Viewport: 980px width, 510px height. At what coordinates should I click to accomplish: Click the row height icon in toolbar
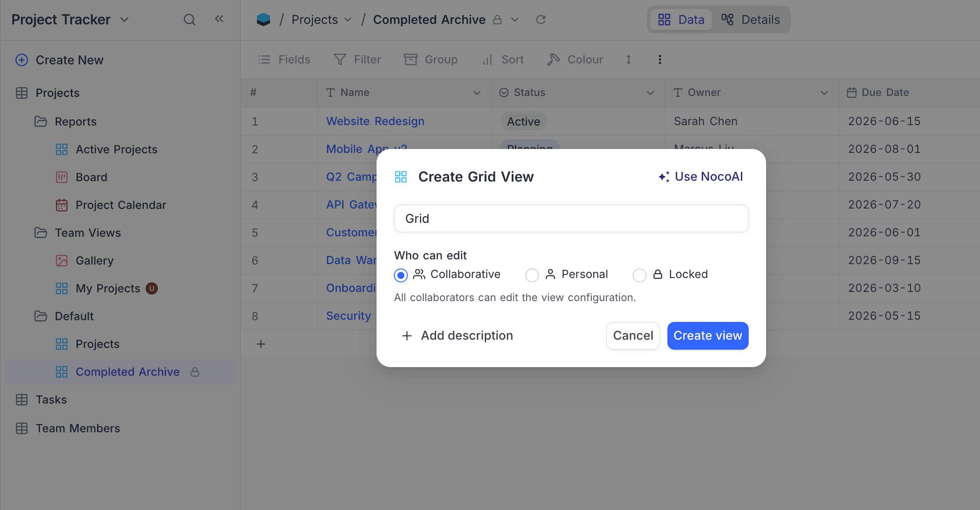pos(628,60)
